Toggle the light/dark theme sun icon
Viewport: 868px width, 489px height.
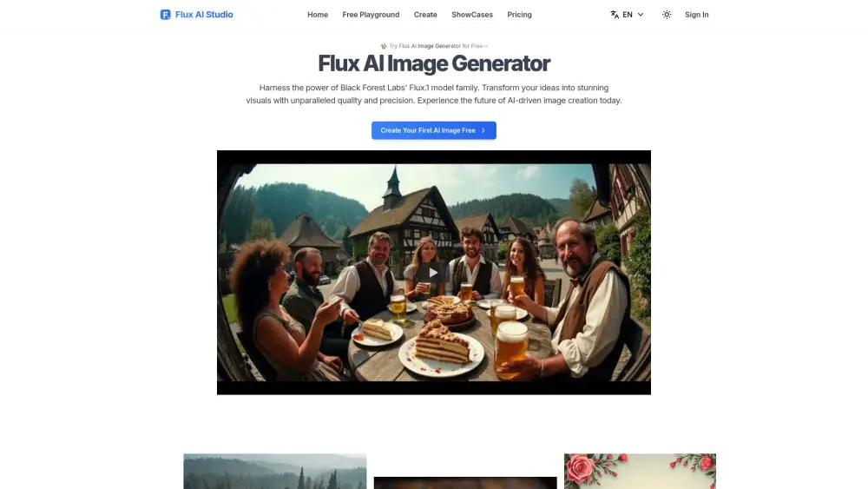(667, 15)
